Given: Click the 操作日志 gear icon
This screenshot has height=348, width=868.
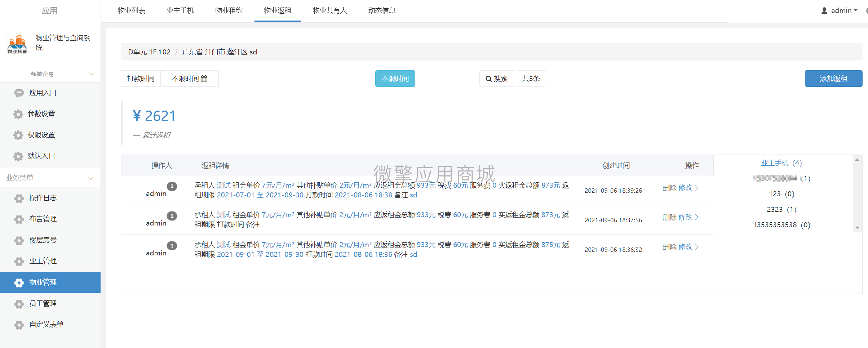Looking at the screenshot, I should 19,198.
